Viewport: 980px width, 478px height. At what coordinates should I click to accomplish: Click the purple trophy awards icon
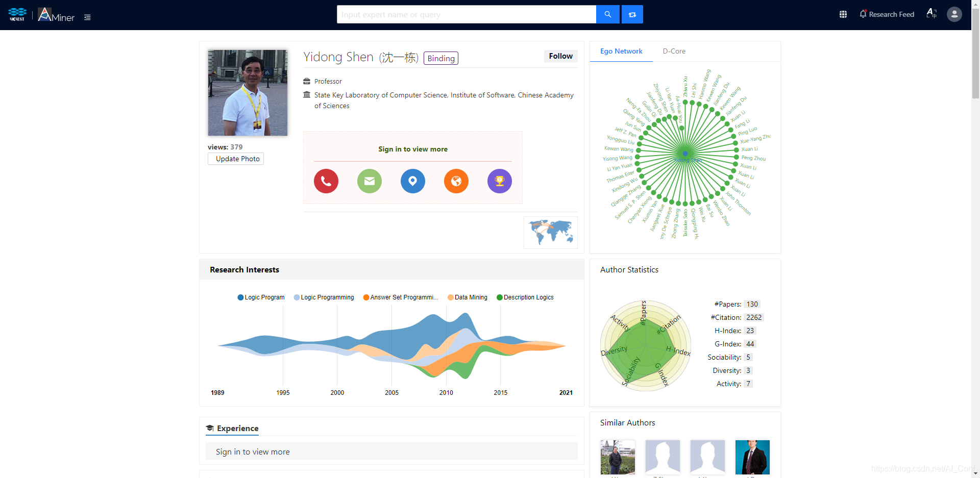pyautogui.click(x=500, y=181)
